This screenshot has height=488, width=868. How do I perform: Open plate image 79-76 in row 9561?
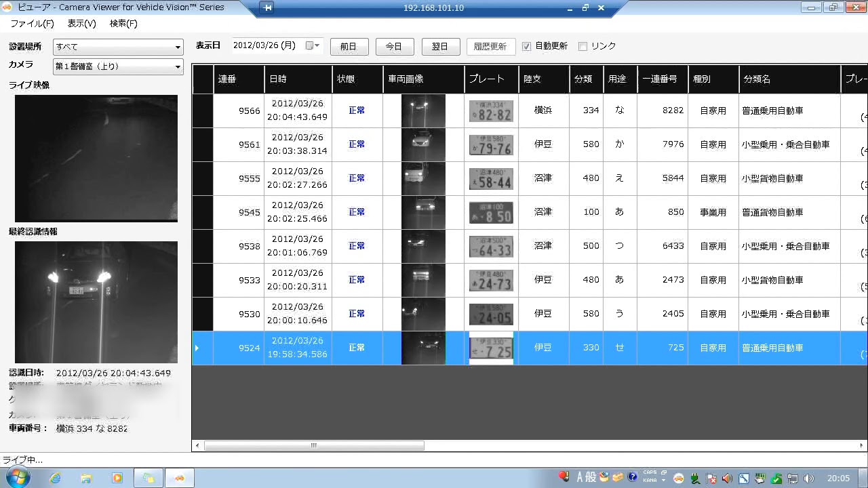coord(491,144)
